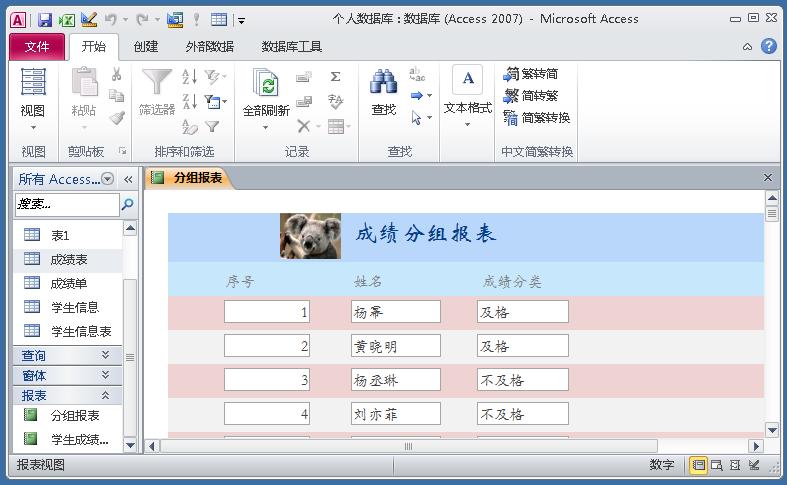Click the koala image in report header
This screenshot has width=787, height=485.
click(x=311, y=236)
